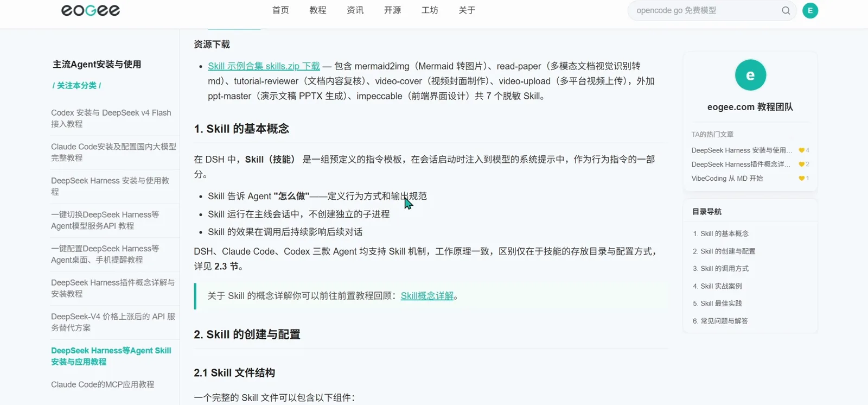This screenshot has width=868, height=405.
Task: Click the eogee logo
Action: [x=91, y=10]
